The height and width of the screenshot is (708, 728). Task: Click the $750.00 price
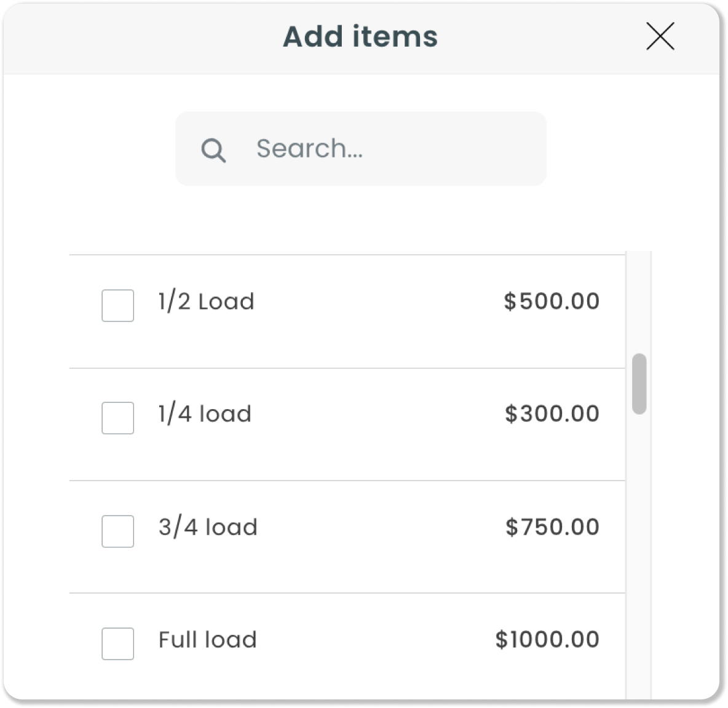pos(553,527)
